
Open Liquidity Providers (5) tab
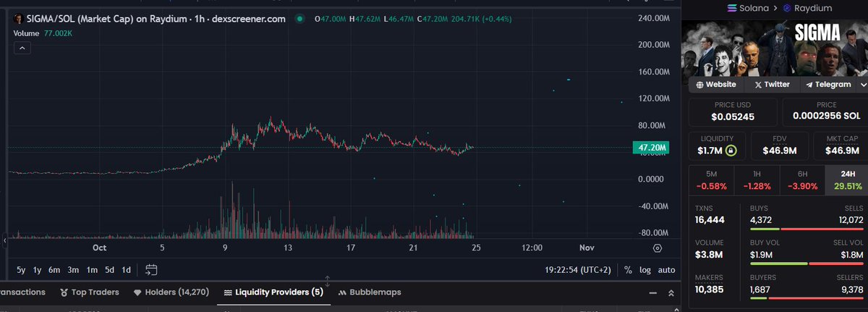pyautogui.click(x=273, y=292)
